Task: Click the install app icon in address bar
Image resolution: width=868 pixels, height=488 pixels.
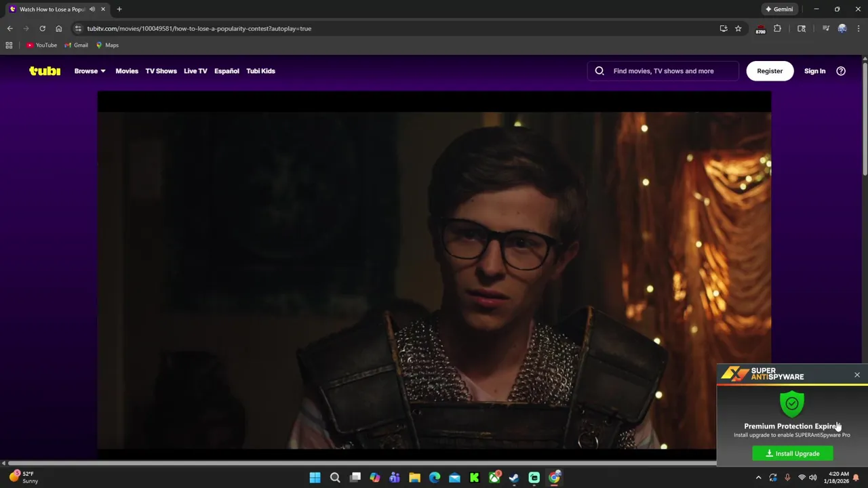Action: tap(724, 28)
